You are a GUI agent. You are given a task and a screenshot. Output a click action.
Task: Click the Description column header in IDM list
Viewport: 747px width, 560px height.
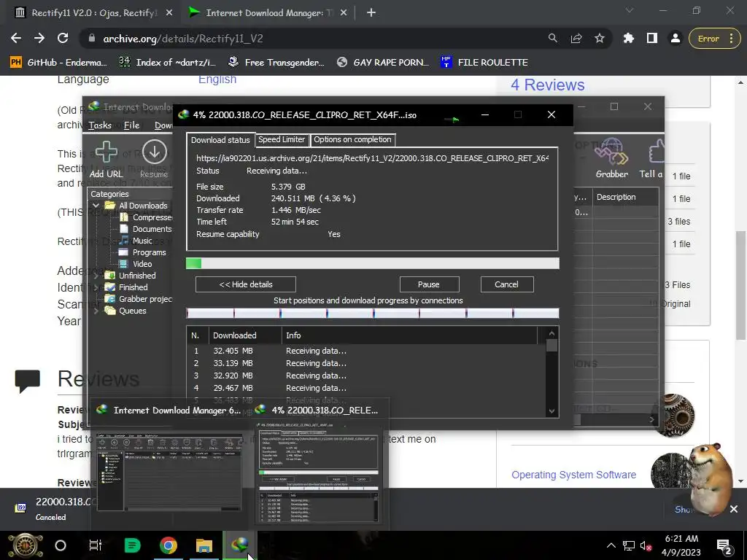tap(625, 197)
